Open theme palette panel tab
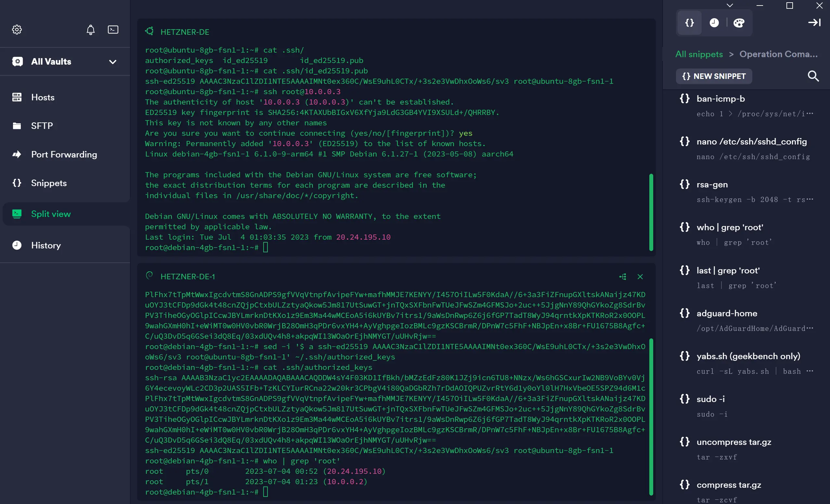The width and height of the screenshot is (830, 504). click(738, 23)
